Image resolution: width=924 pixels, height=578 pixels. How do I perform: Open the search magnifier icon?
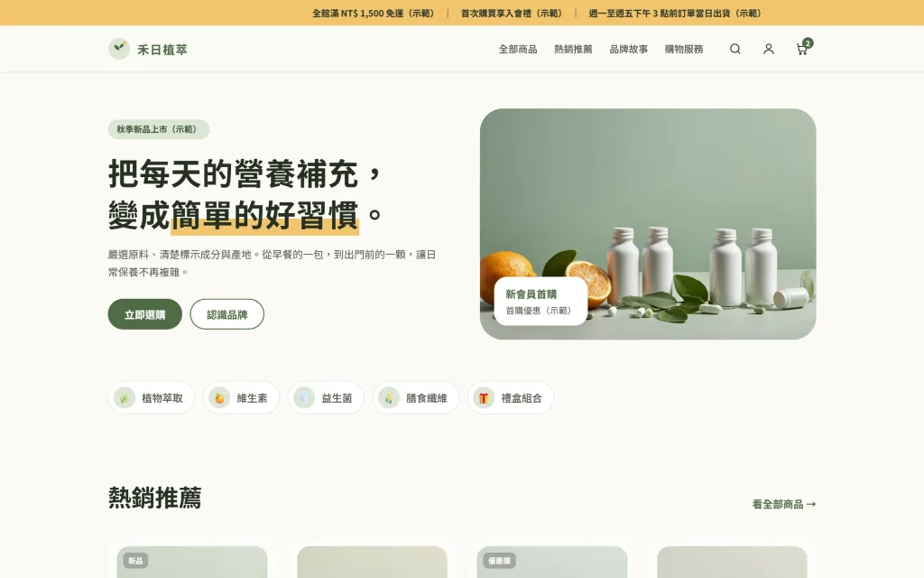click(735, 49)
